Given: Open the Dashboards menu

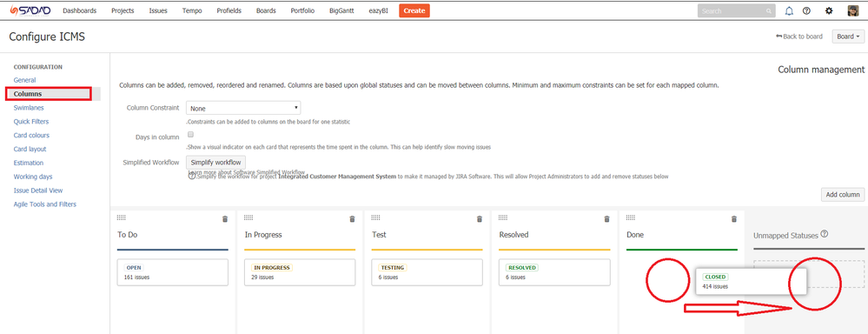Looking at the screenshot, I should coord(80,10).
